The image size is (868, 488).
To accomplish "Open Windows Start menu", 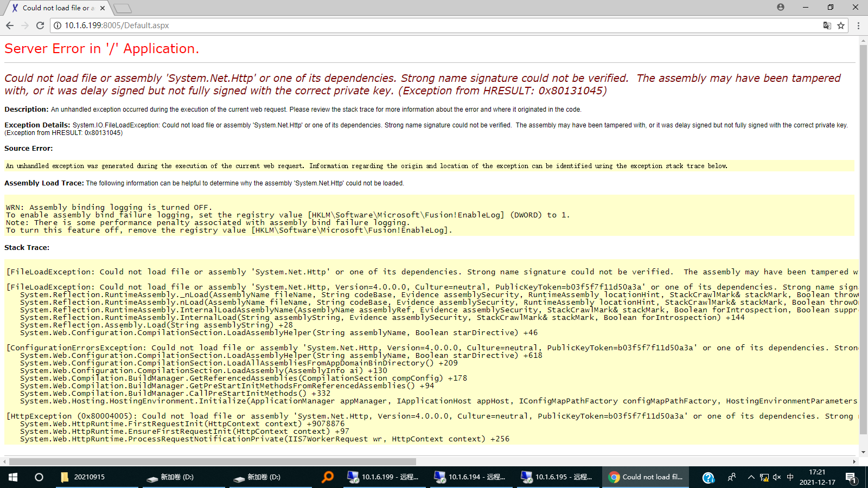I will (13, 477).
